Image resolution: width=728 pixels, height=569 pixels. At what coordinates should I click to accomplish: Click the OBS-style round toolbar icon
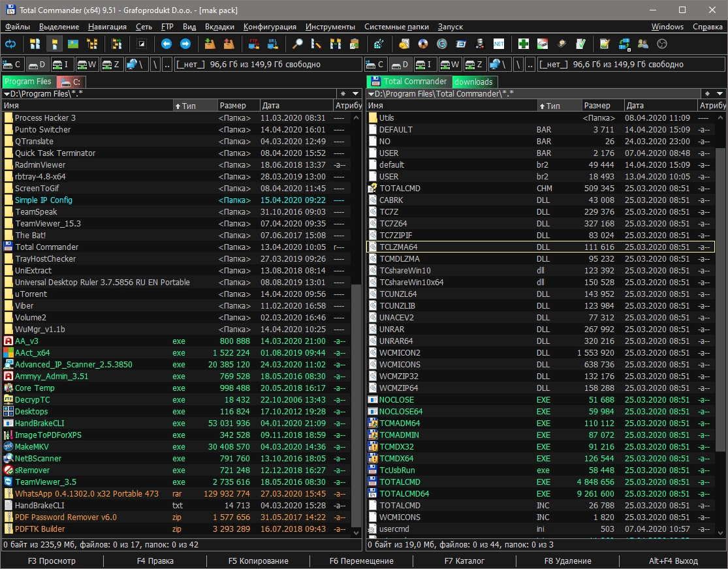pos(662,44)
